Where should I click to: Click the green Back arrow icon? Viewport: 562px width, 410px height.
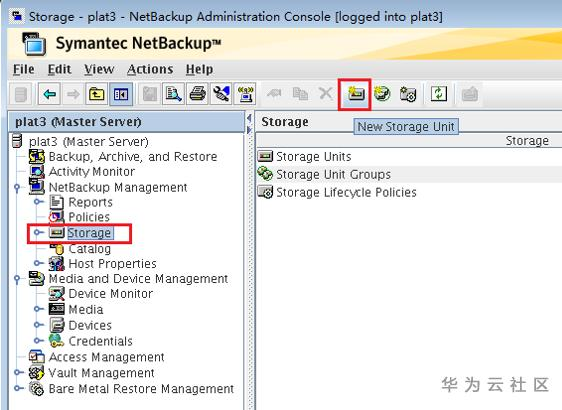pos(49,94)
